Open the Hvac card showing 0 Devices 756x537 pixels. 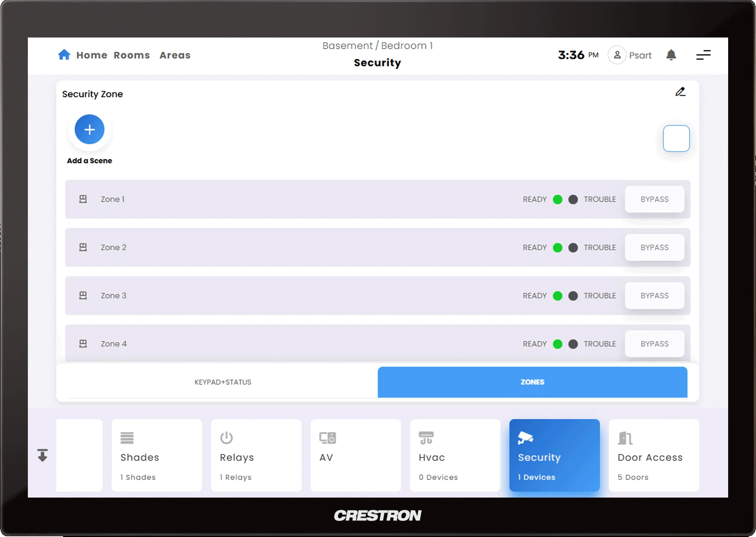coord(455,455)
